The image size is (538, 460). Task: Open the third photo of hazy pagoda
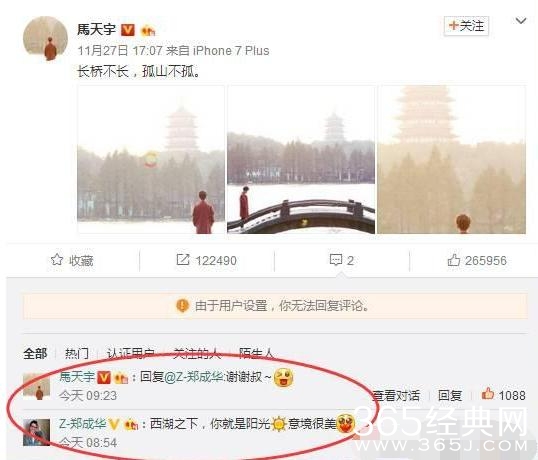pos(452,160)
